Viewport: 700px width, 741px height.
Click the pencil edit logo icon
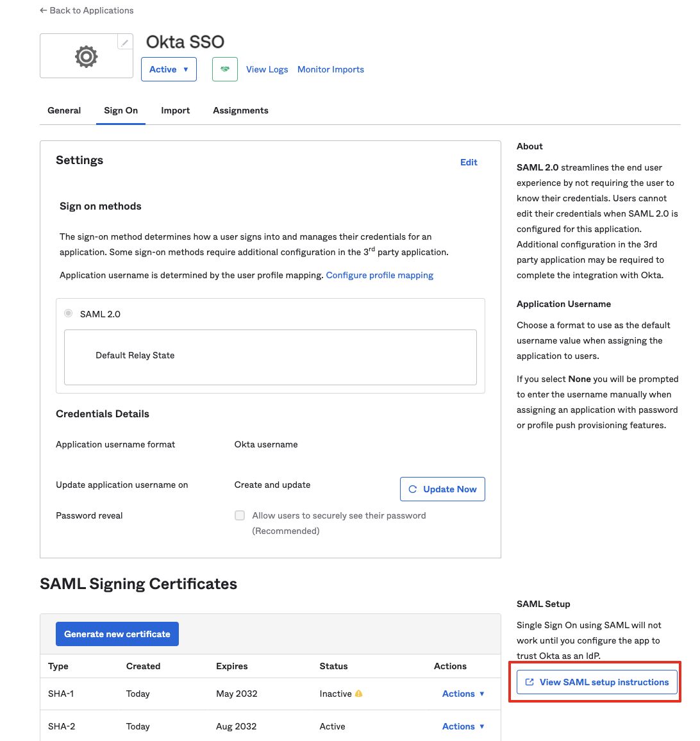coord(125,42)
